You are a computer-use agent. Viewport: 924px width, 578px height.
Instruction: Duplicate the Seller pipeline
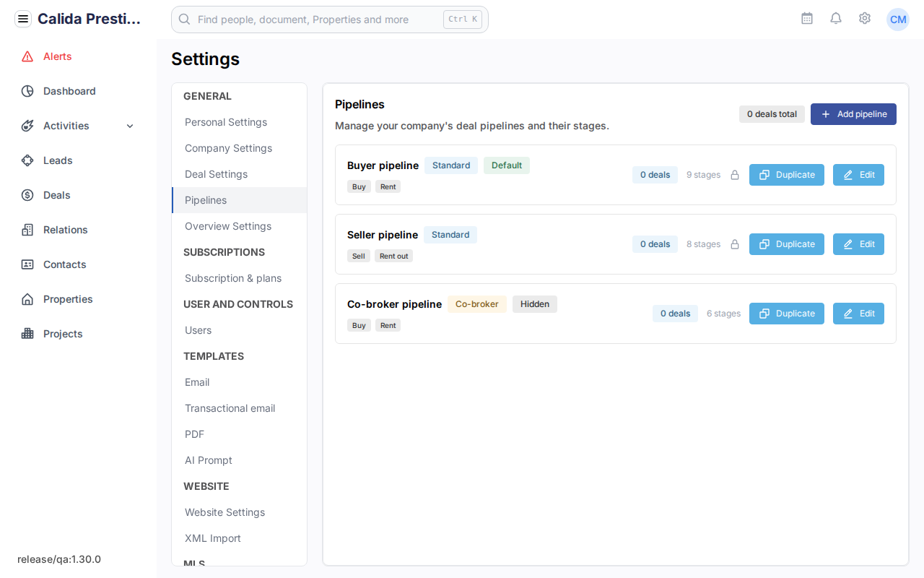(x=787, y=244)
